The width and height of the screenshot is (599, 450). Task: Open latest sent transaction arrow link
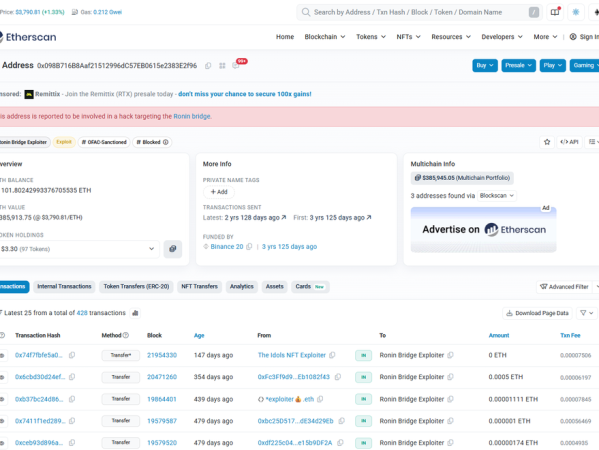pyautogui.click(x=283, y=217)
